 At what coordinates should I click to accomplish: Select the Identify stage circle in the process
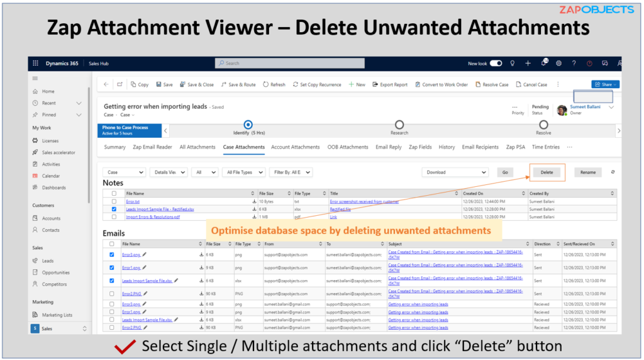248,125
